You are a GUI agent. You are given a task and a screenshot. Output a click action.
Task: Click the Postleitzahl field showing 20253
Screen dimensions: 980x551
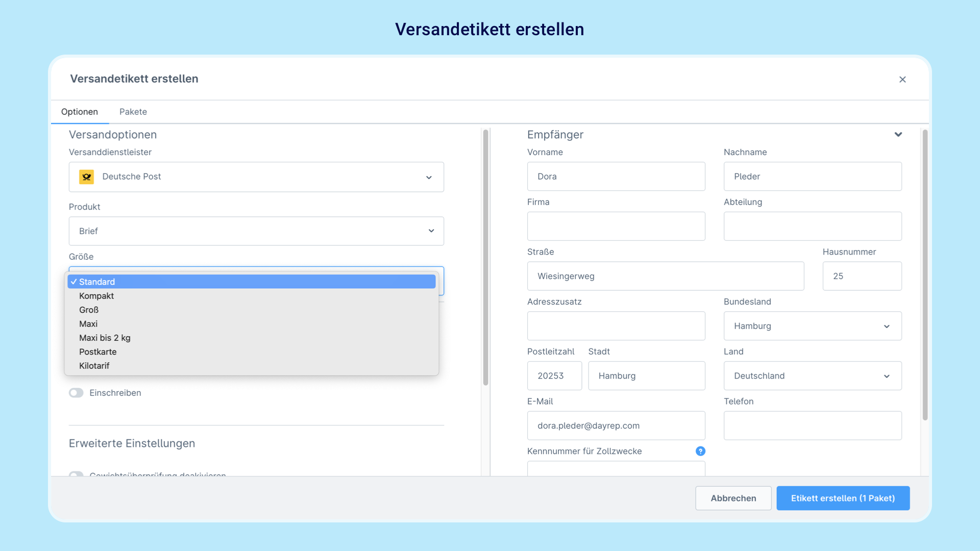click(554, 376)
